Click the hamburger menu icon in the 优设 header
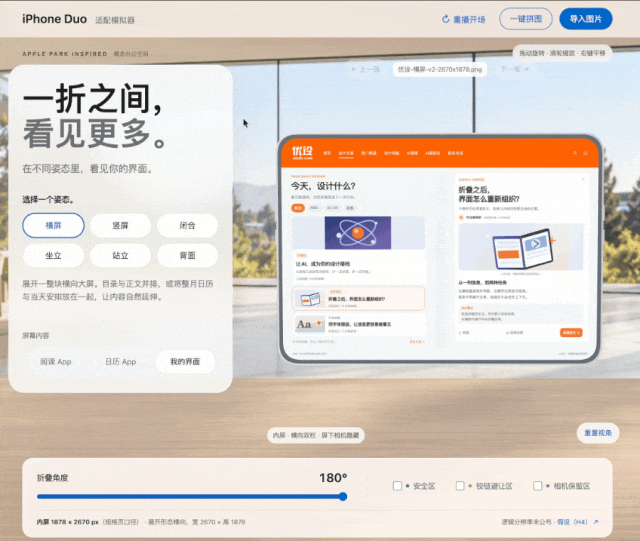The width and height of the screenshot is (640, 541). tap(585, 153)
